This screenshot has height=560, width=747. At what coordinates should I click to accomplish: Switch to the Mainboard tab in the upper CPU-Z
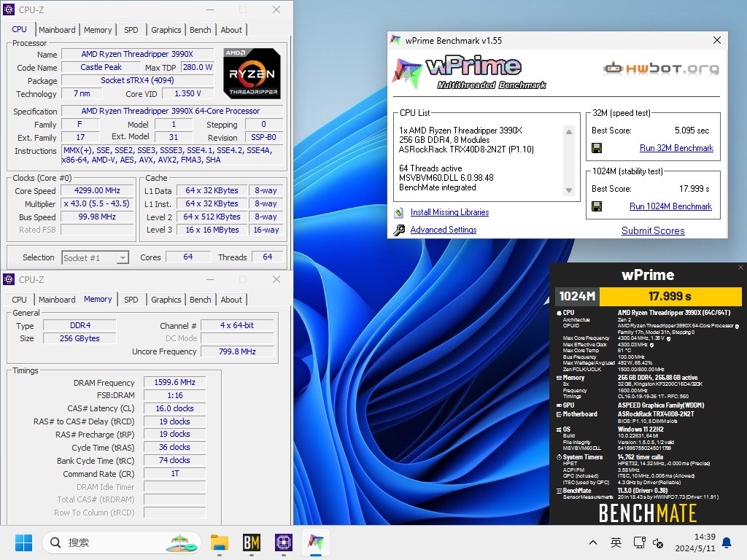point(57,30)
